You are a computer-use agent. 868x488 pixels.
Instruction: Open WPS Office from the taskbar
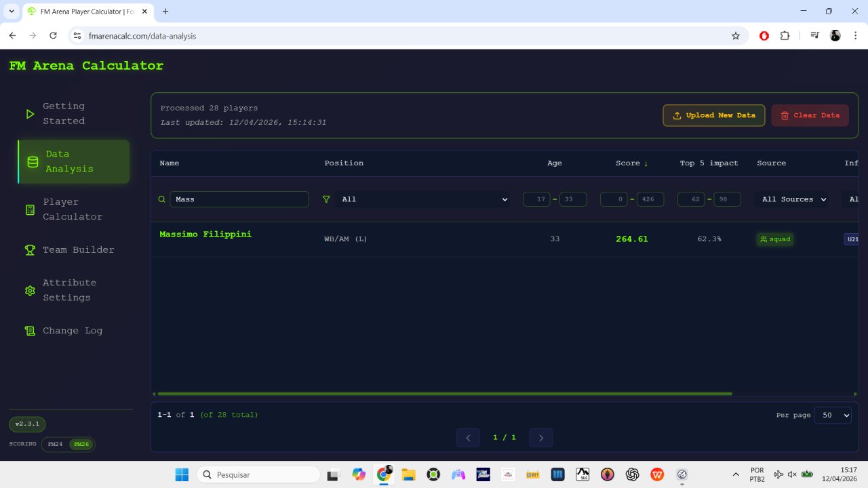(657, 474)
